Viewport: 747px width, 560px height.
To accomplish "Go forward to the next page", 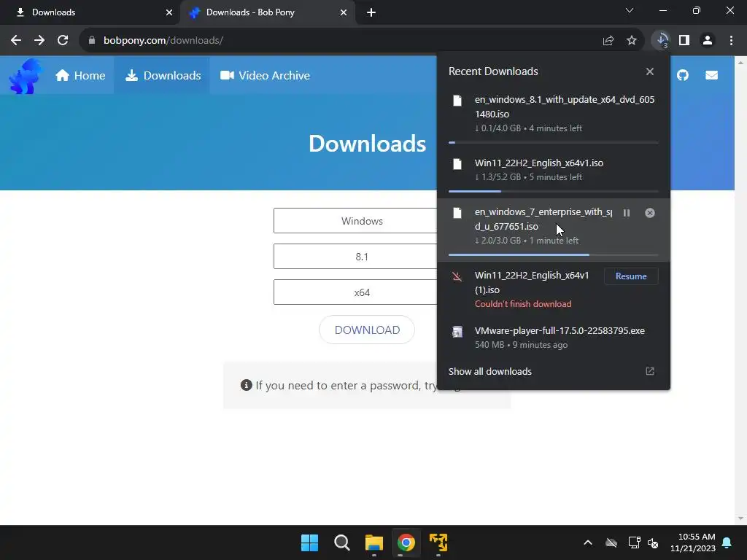I will pos(39,41).
